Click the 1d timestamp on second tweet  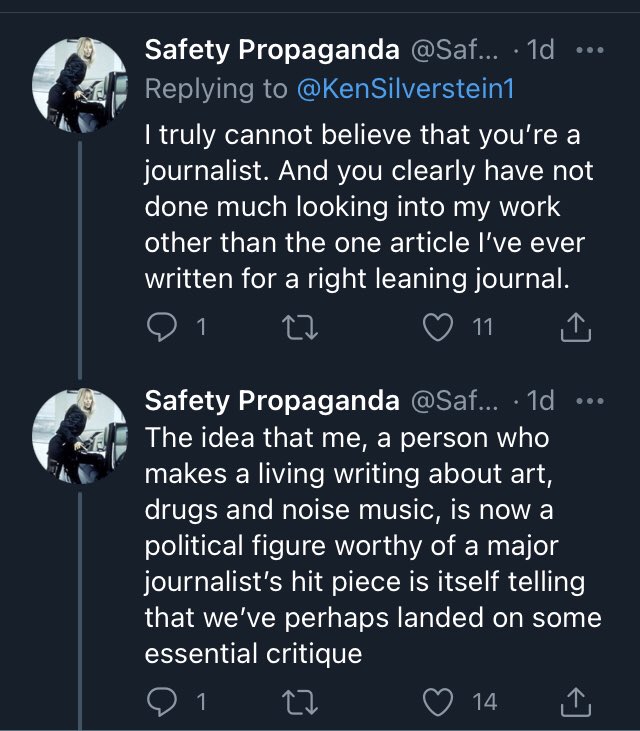point(540,401)
